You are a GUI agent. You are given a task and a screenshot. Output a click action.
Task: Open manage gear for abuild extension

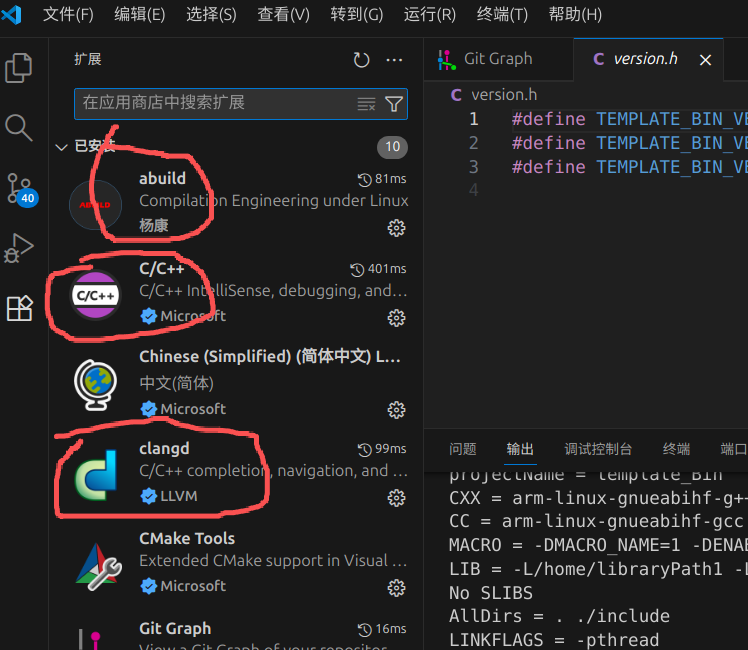pyautogui.click(x=396, y=228)
